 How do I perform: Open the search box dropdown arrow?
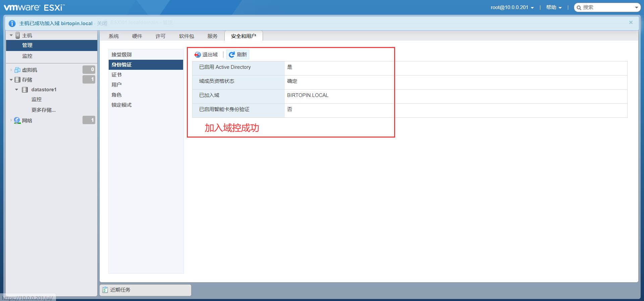point(636,7)
